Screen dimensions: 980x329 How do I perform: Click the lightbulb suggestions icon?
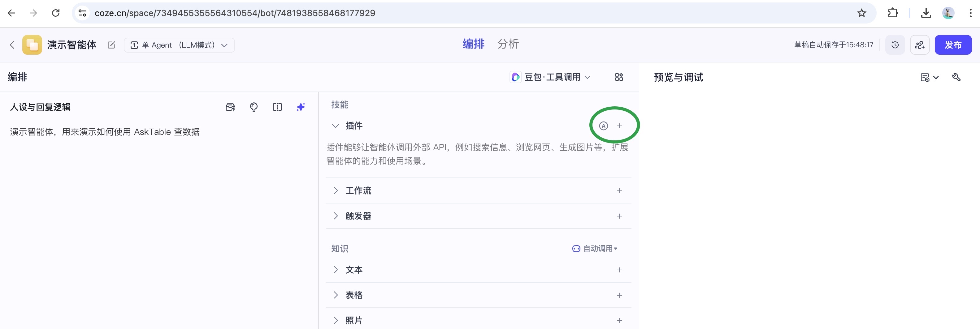click(254, 107)
